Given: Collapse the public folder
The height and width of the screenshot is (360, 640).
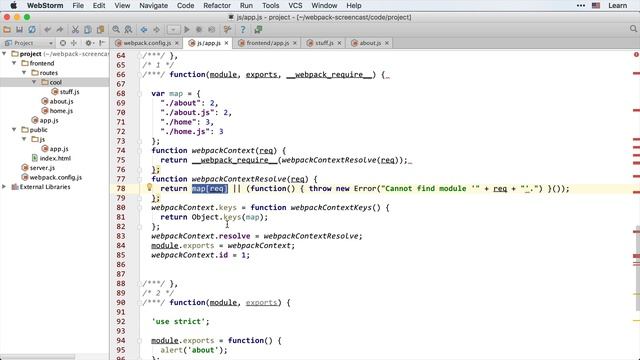Looking at the screenshot, I should point(14,130).
